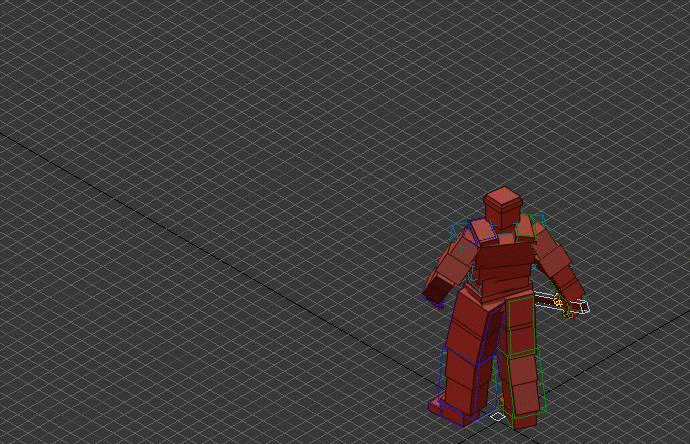This screenshot has height=444, width=690.
Task: Select the blue-outlined foot block
Action: pos(450,410)
